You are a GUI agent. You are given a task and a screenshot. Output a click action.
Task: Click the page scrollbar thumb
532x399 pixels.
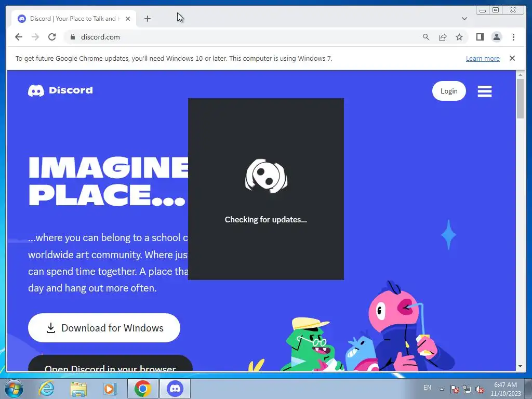point(521,98)
